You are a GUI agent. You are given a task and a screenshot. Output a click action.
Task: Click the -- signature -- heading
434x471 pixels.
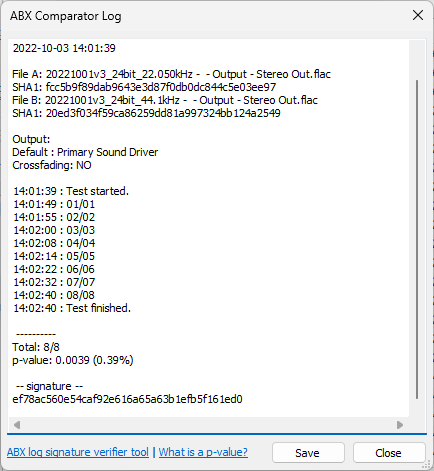49,386
